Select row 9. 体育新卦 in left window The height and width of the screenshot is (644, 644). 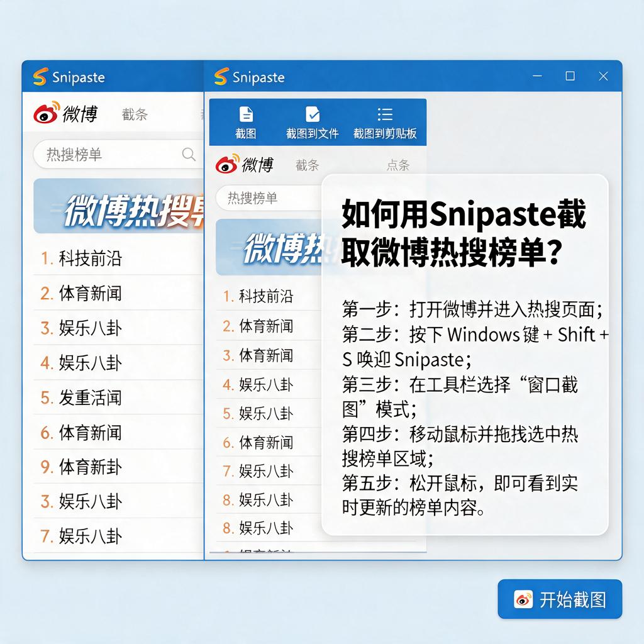point(118,467)
